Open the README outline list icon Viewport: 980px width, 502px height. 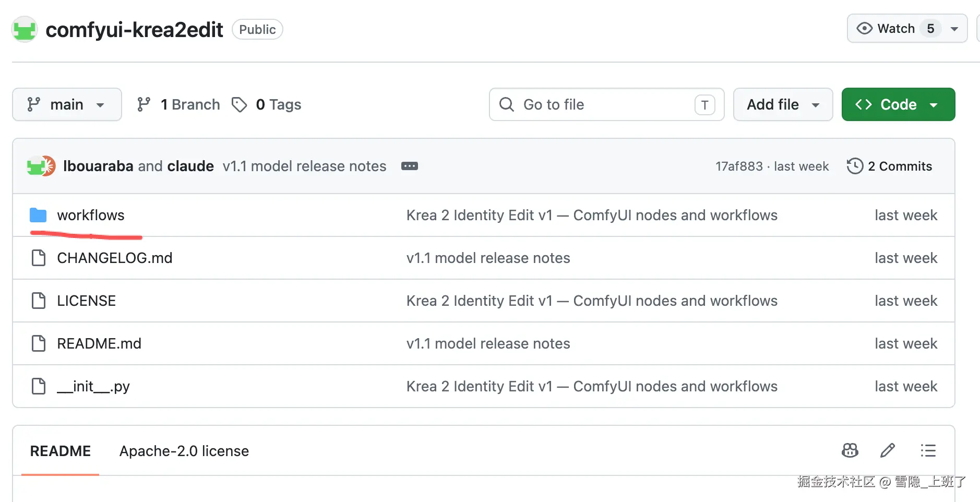[928, 450]
